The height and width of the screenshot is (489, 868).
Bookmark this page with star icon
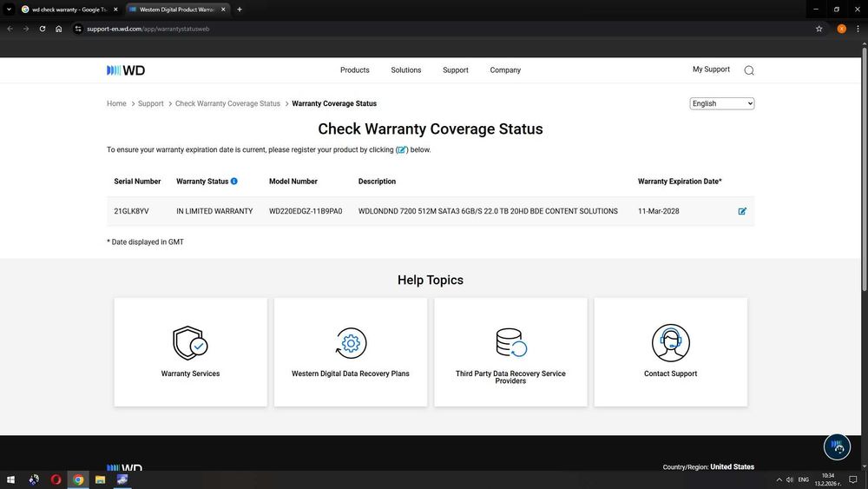819,29
